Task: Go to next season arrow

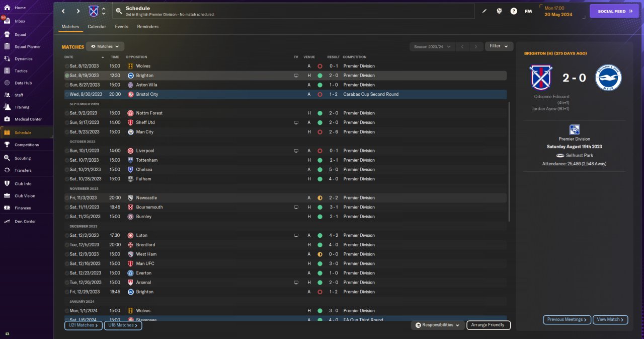Action: (476, 46)
